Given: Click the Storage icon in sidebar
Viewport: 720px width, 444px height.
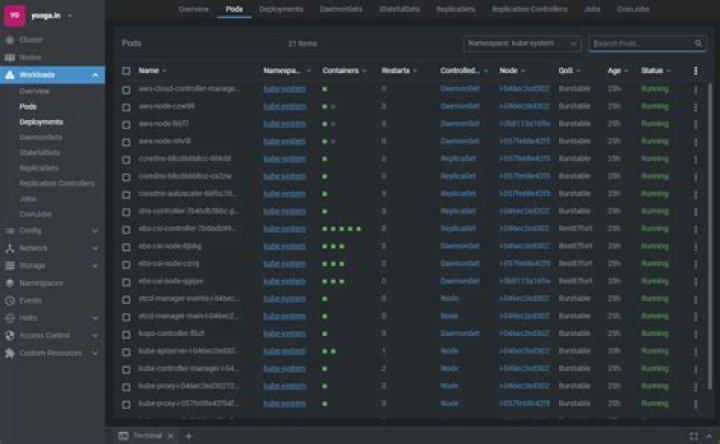Looking at the screenshot, I should pos(10,266).
